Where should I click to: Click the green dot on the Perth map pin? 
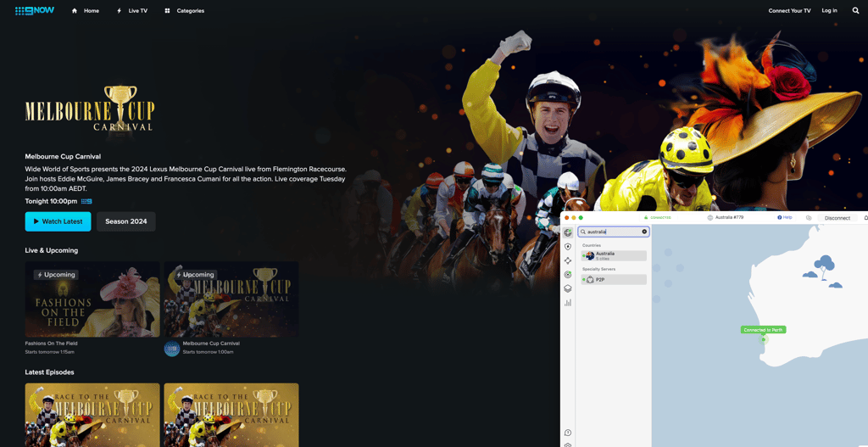click(764, 339)
